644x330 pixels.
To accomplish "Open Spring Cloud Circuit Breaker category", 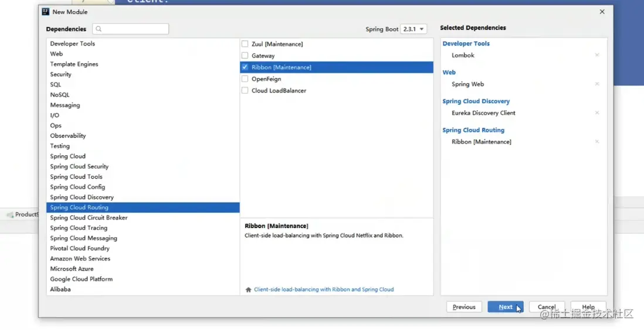I will point(143,218).
